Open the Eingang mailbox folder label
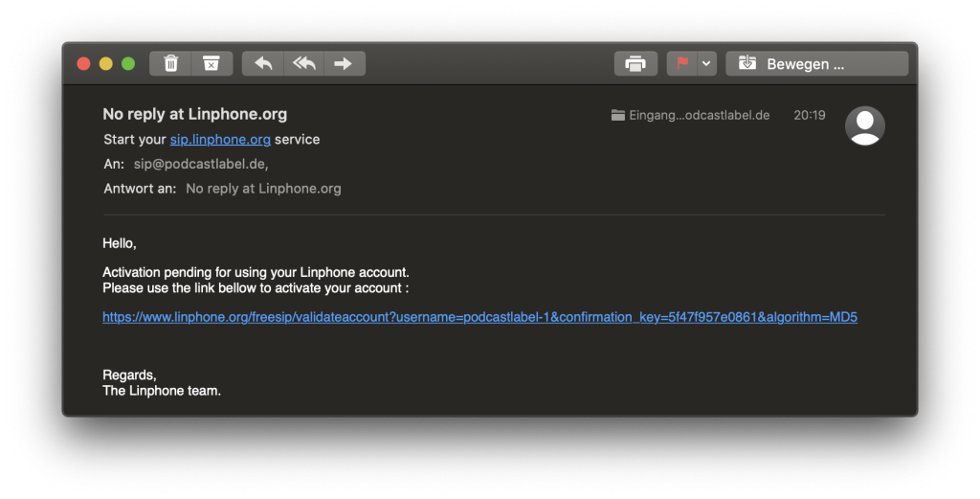Screen dimensions: 980x499 tap(690, 115)
